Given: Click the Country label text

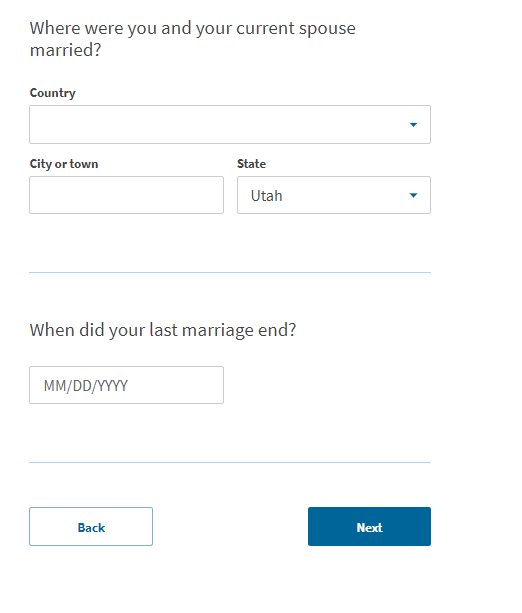Looking at the screenshot, I should click(x=52, y=93).
